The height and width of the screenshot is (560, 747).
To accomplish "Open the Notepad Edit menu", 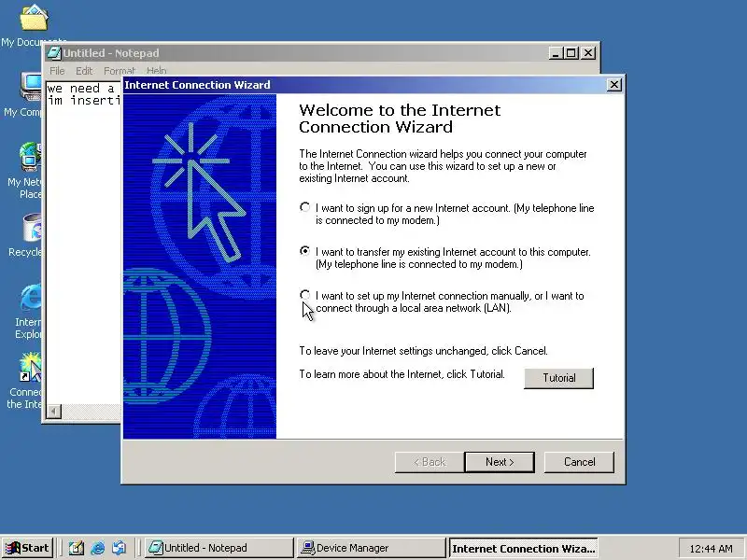I will click(84, 71).
